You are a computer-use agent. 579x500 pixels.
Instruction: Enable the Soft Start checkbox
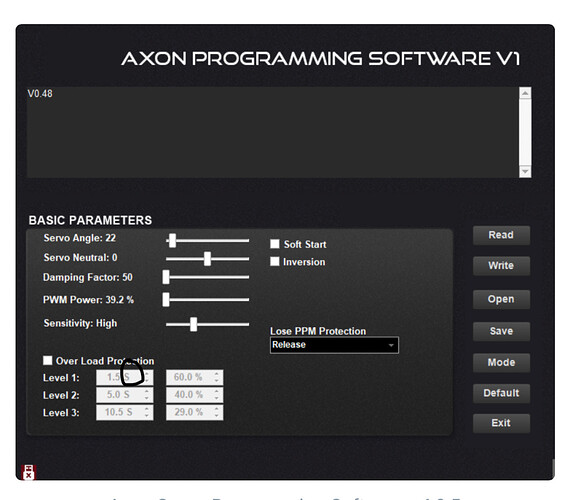(275, 244)
